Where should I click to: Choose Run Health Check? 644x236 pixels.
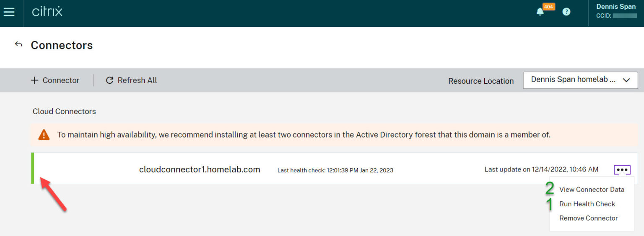[x=587, y=204]
